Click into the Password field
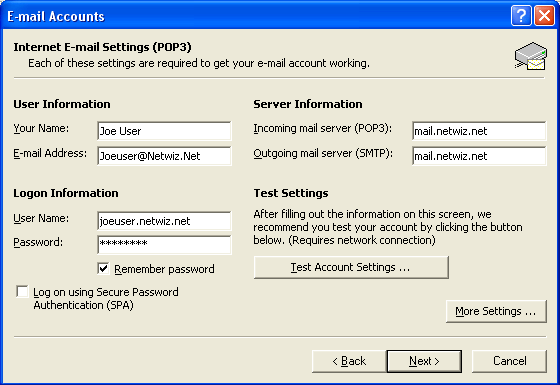 (x=164, y=245)
